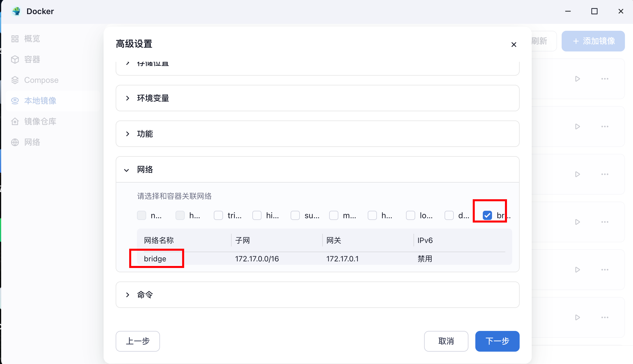
Task: Check the su... network checkbox
Action: 295,215
